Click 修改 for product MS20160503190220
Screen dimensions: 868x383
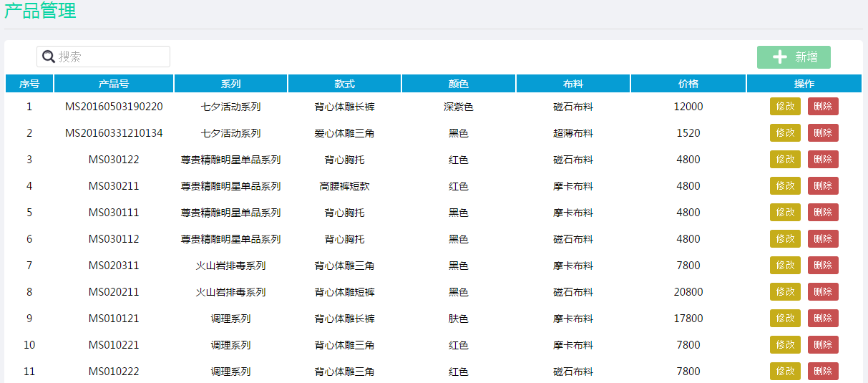click(x=785, y=107)
